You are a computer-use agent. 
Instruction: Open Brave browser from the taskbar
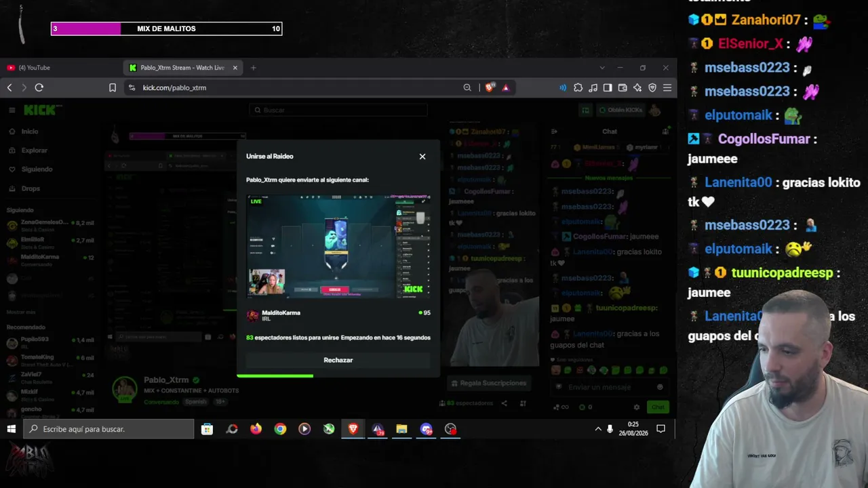353,429
